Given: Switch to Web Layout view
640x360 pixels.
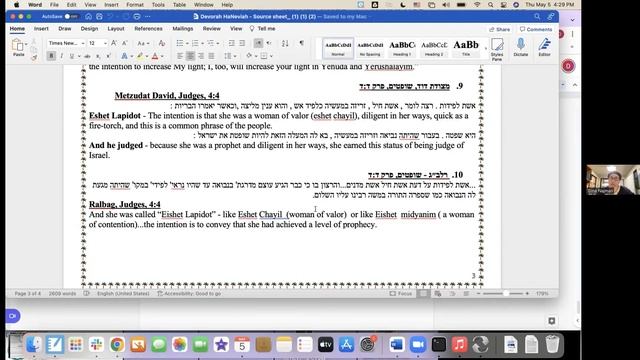Looking at the screenshot, I should point(438,293).
